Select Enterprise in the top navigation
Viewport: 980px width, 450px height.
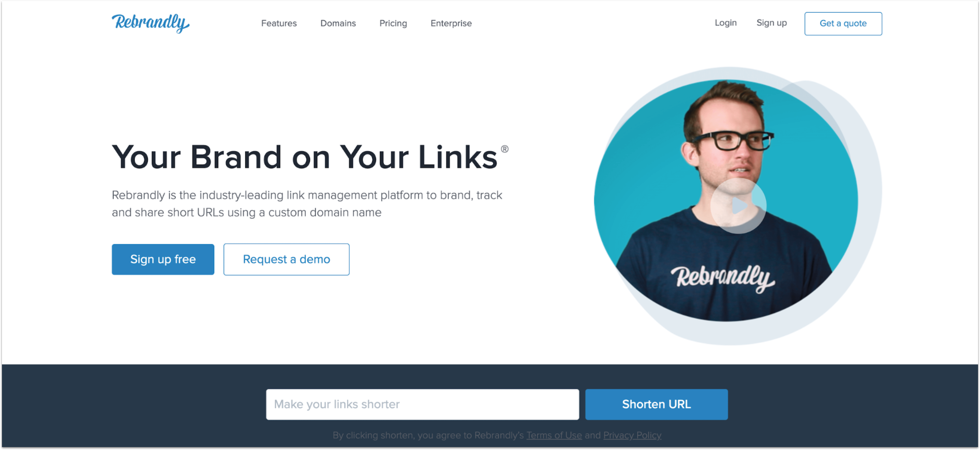click(x=451, y=23)
